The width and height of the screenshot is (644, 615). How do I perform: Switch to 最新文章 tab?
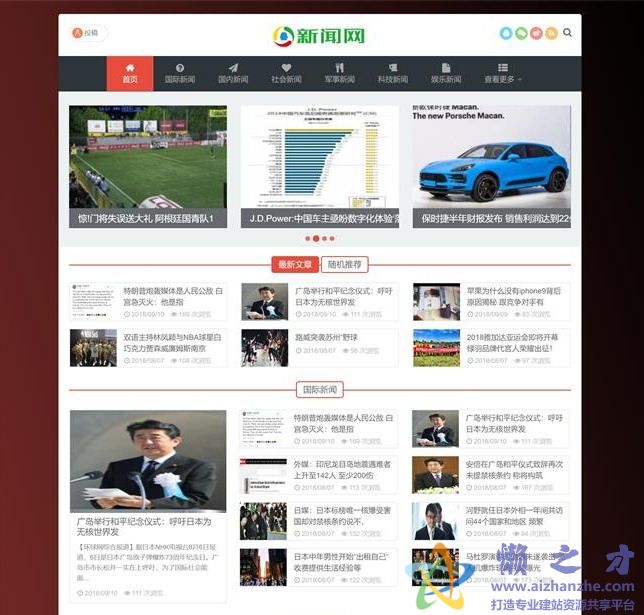295,264
